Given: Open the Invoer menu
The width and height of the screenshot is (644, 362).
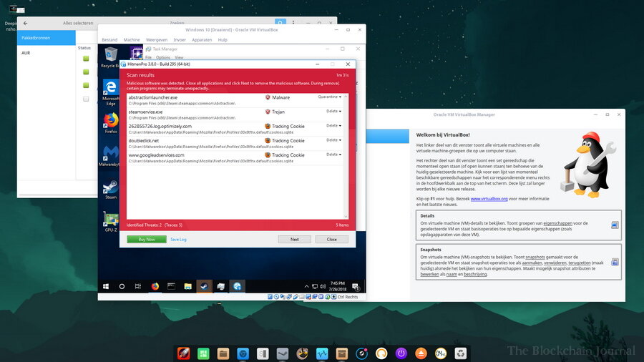Looking at the screenshot, I should click(x=180, y=40).
